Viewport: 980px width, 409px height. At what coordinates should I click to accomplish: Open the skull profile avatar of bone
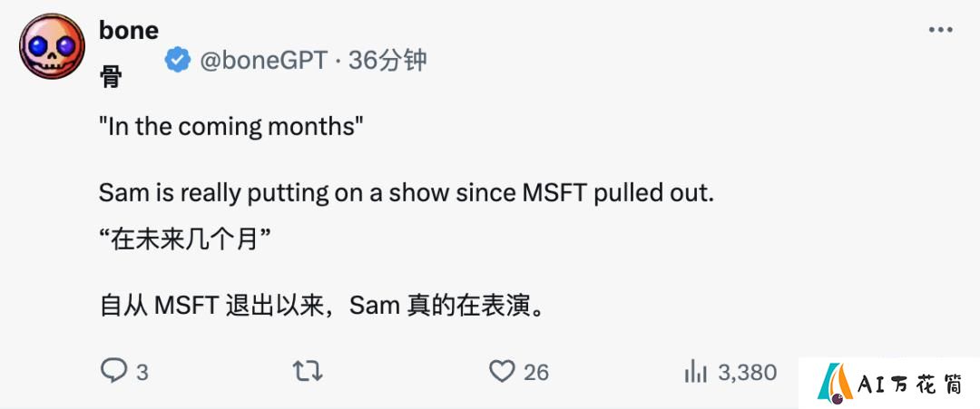click(x=53, y=46)
